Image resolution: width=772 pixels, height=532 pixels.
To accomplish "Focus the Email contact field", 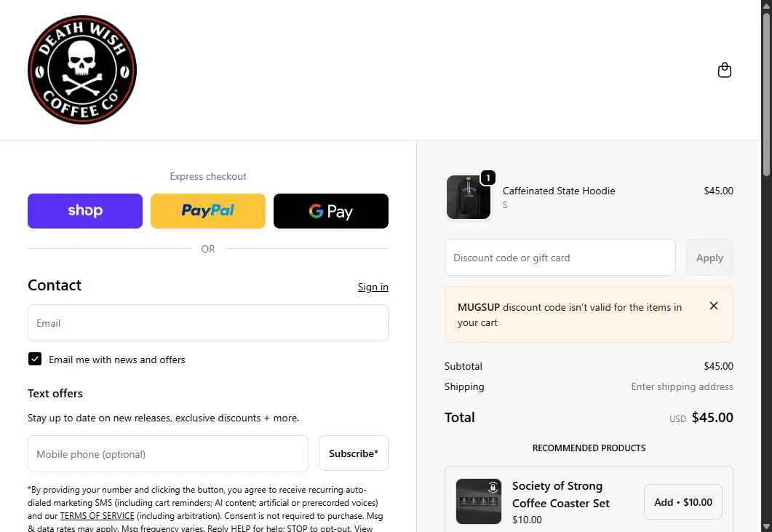I will click(208, 322).
